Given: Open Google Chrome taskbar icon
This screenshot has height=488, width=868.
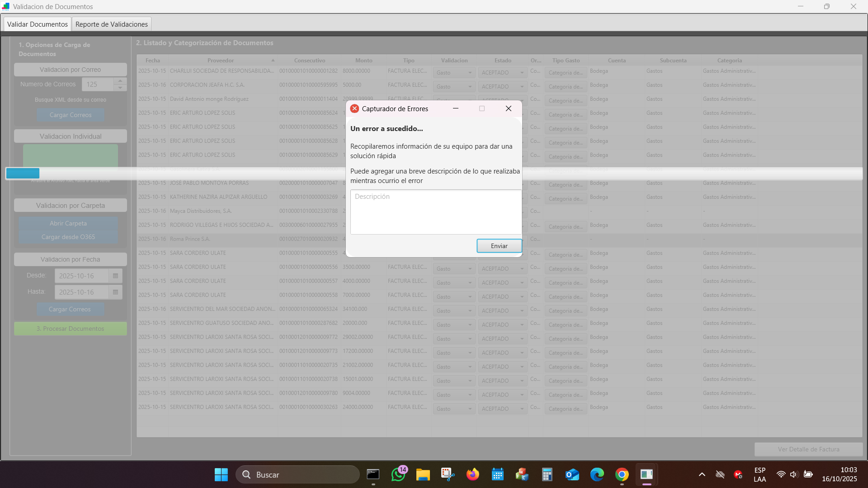Looking at the screenshot, I should (x=622, y=474).
